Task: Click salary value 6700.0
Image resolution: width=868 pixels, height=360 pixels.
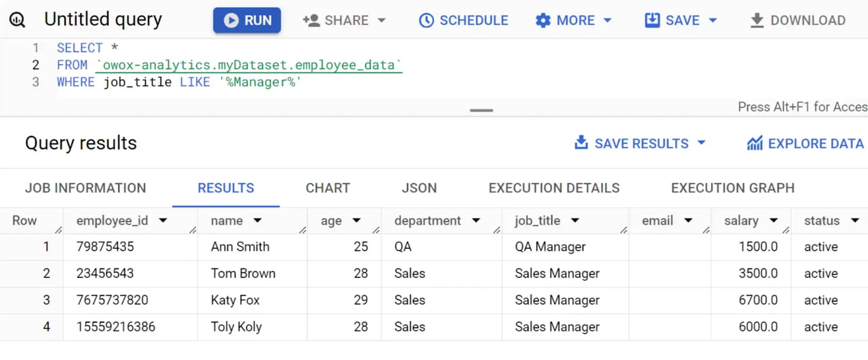Action: pyautogui.click(x=759, y=300)
